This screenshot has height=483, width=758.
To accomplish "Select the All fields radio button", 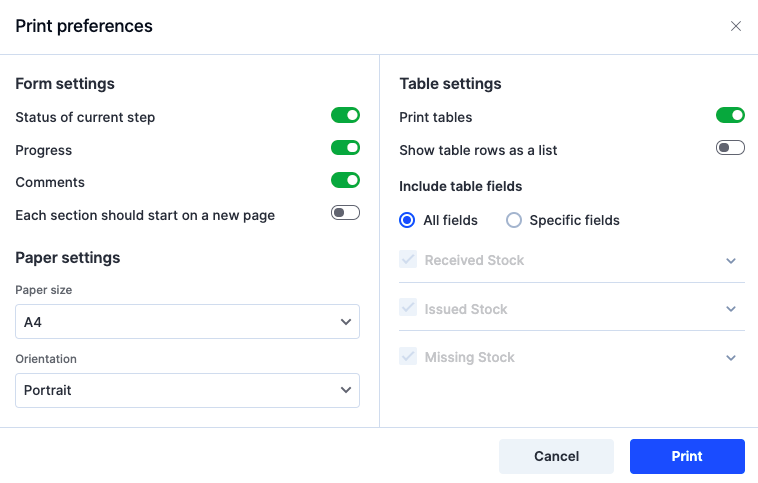I will pos(407,220).
